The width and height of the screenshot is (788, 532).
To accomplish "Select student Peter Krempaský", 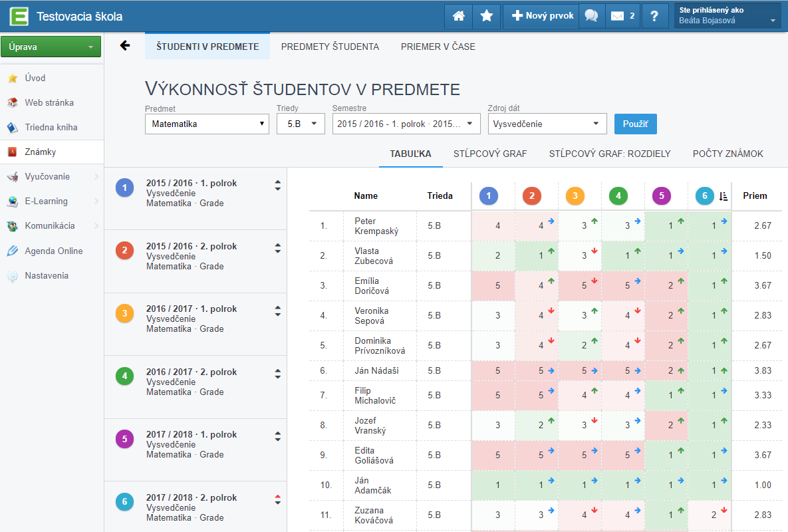I will (x=376, y=226).
